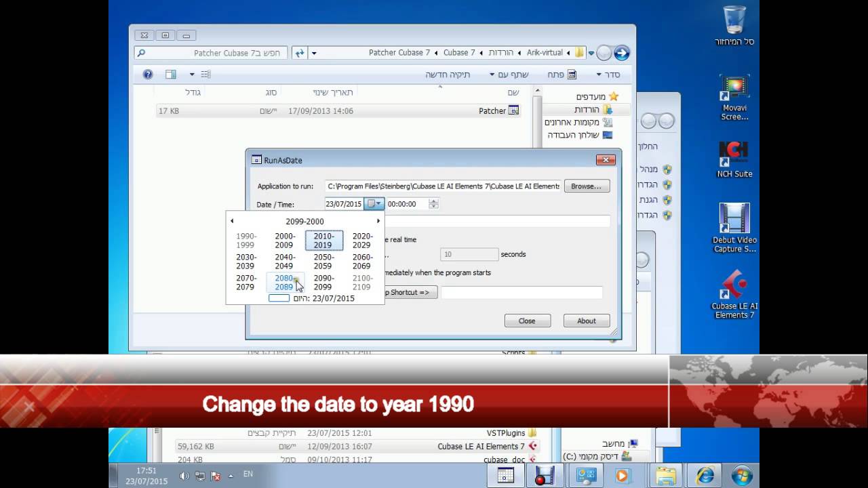Click the Browse button in RunAsDate

(587, 186)
